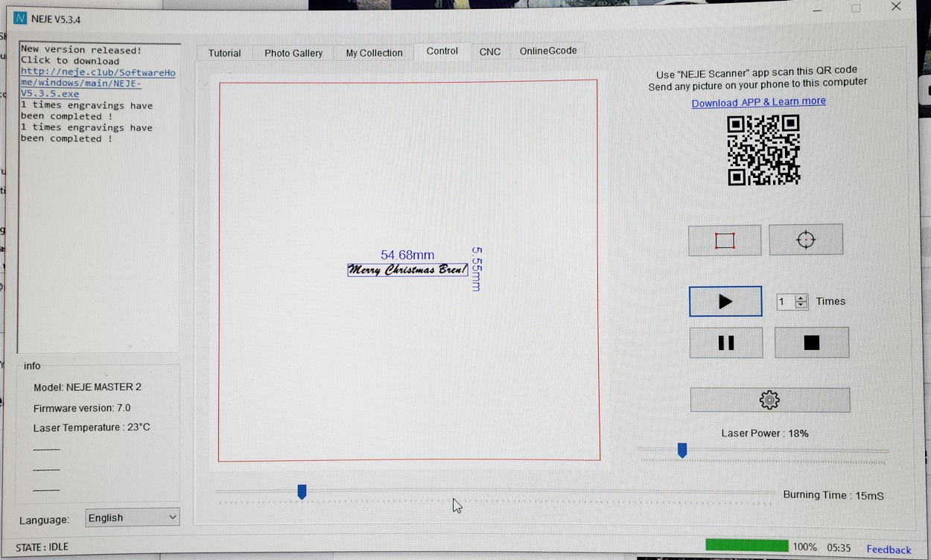Open the Language dropdown set to English
Viewport: 931px width, 560px height.
click(132, 518)
